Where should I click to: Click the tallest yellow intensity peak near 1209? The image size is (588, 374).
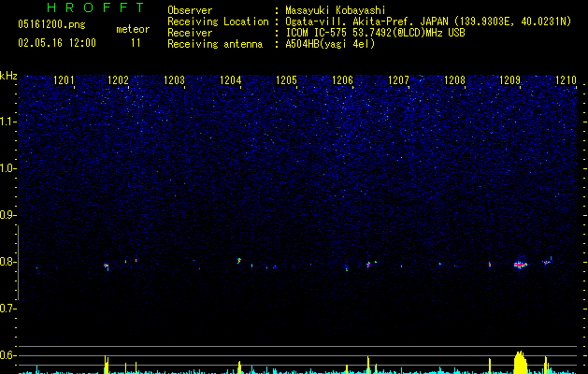click(520, 362)
